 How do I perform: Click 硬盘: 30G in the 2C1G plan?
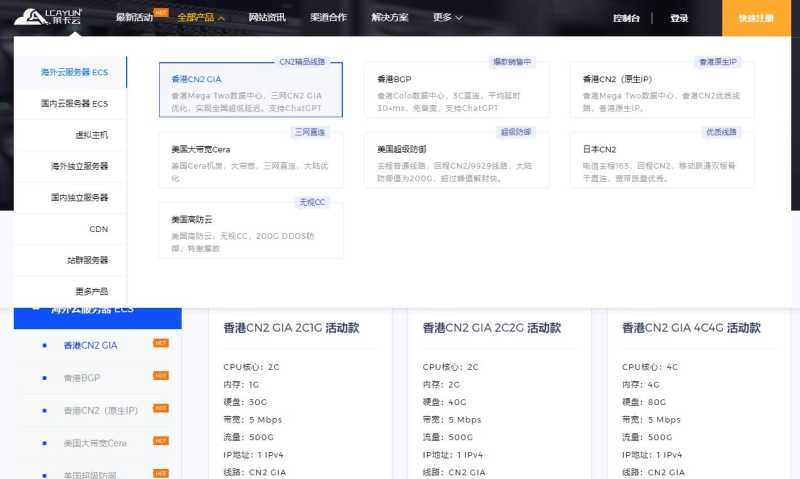point(245,402)
